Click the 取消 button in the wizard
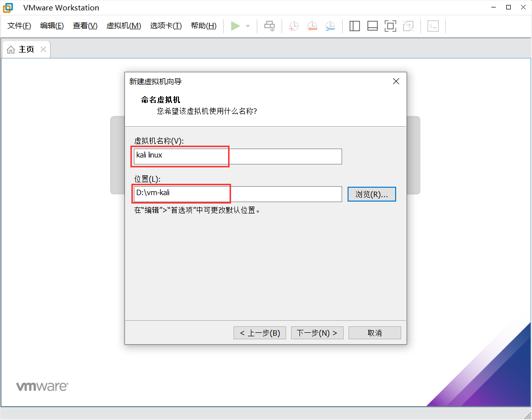The image size is (532, 420). [374, 332]
